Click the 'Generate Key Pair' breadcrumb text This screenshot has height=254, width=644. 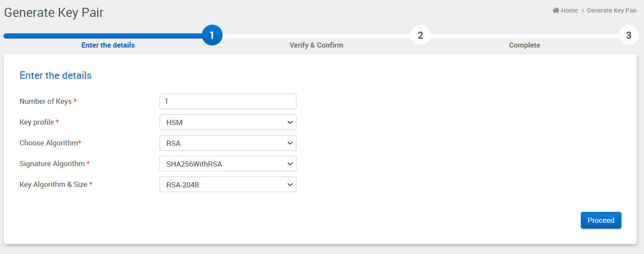tap(612, 10)
